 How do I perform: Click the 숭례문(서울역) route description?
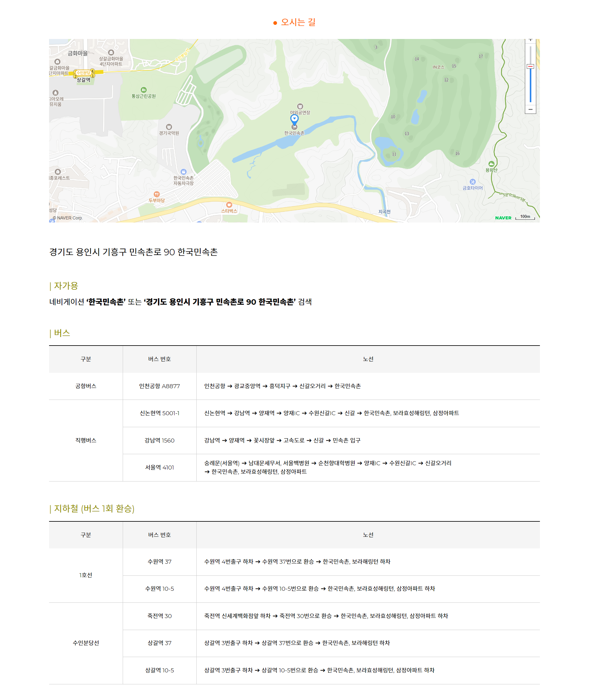tap(328, 467)
